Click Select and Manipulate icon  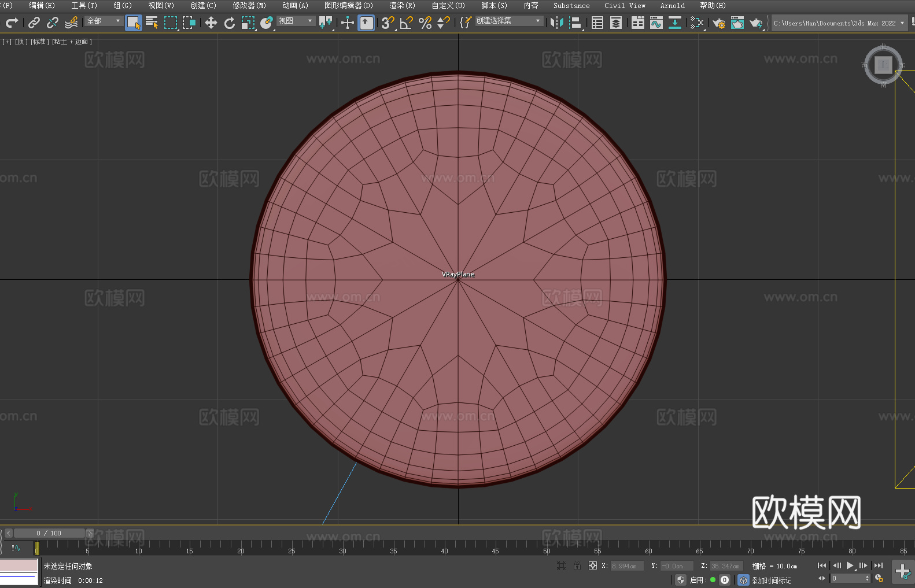(x=348, y=23)
